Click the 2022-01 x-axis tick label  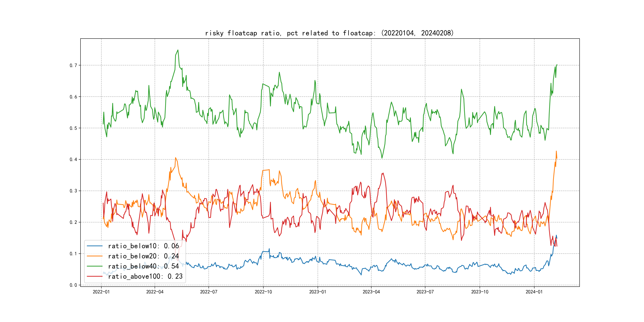[101, 292]
